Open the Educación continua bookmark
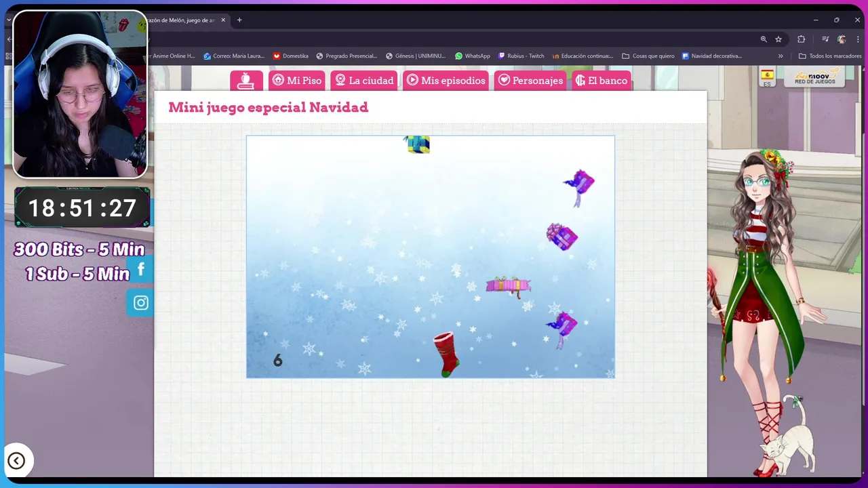 pos(583,56)
